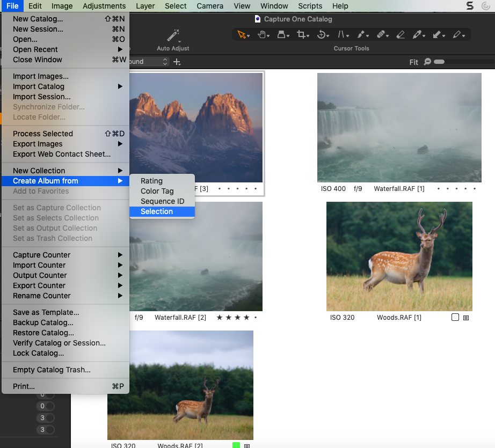Open the notes icon under Woods.RAF [1]
Viewport: 495px width, 448px height.
[x=466, y=318]
